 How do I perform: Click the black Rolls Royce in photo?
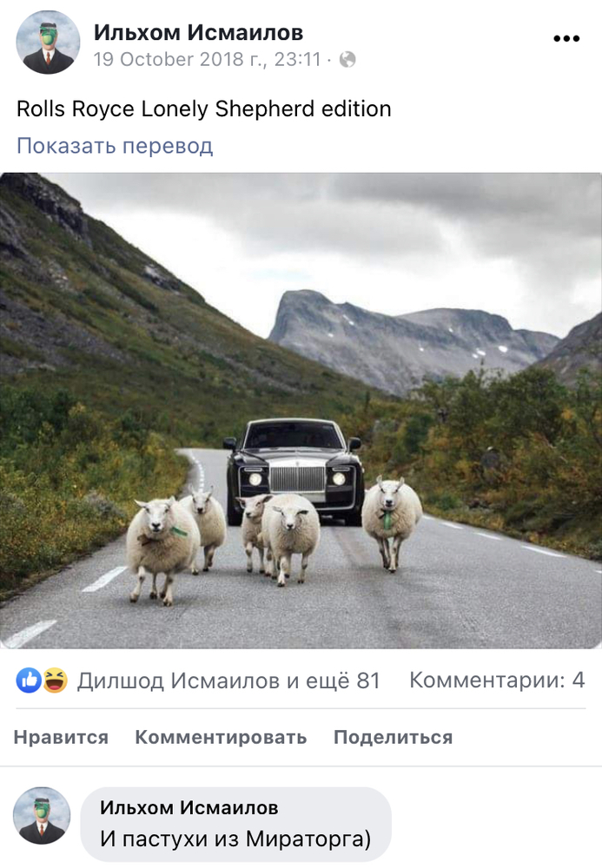click(294, 470)
